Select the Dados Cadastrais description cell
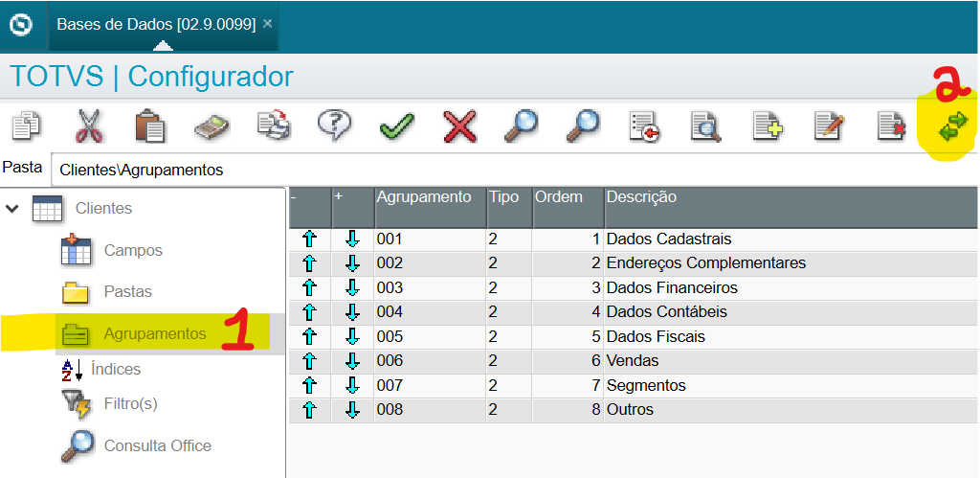The image size is (980, 478). (791, 239)
